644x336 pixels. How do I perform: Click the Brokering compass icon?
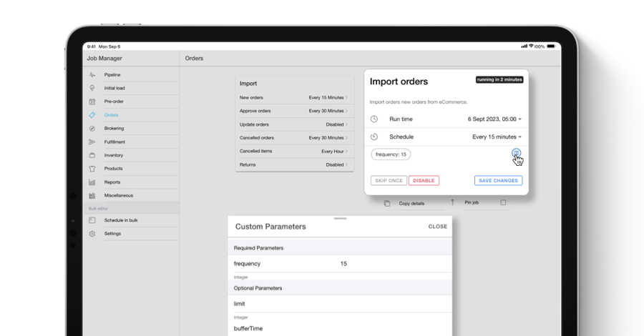pos(92,129)
